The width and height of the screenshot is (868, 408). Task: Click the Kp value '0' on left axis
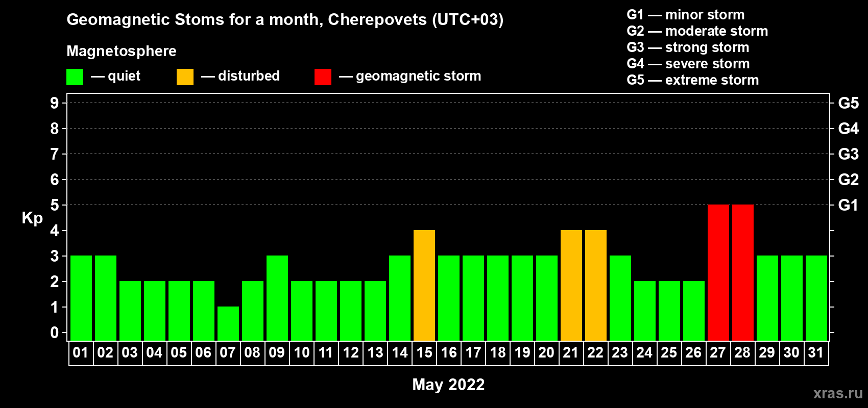pyautogui.click(x=55, y=333)
